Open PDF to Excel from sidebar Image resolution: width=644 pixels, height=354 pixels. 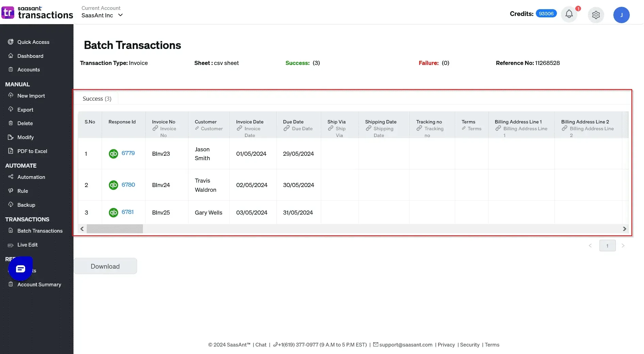coord(32,151)
